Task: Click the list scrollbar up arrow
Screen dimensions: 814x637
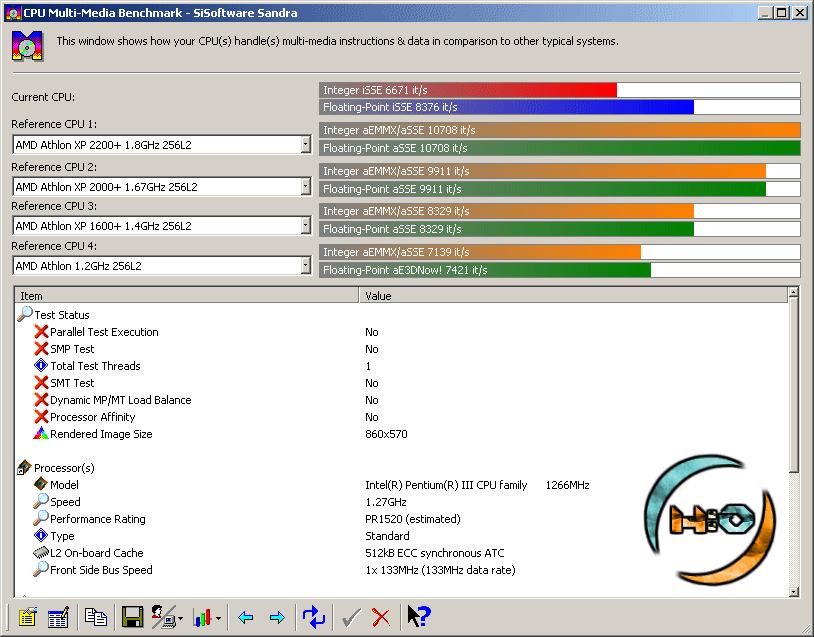Action: point(793,293)
